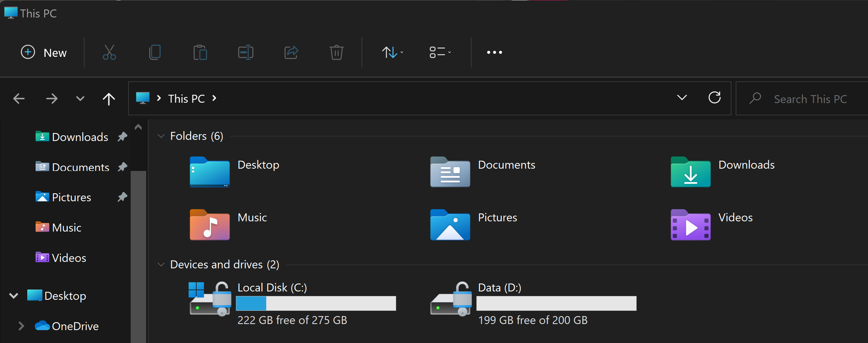Click the Rename icon in toolbar
Image resolution: width=868 pixels, height=343 pixels.
pos(246,52)
